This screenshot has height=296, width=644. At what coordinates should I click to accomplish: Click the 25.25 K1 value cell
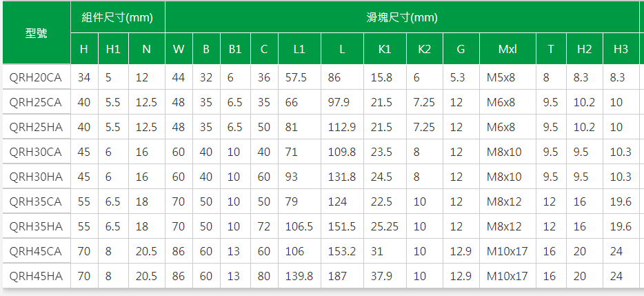click(385, 226)
